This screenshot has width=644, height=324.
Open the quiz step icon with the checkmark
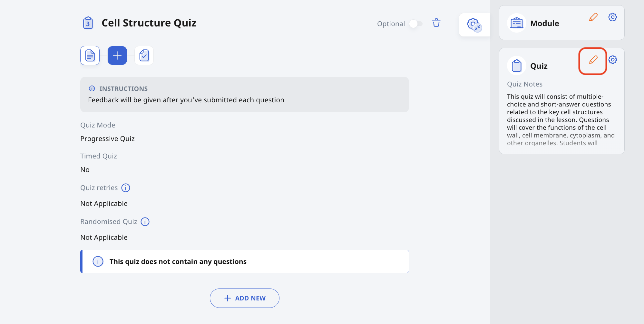(x=144, y=55)
